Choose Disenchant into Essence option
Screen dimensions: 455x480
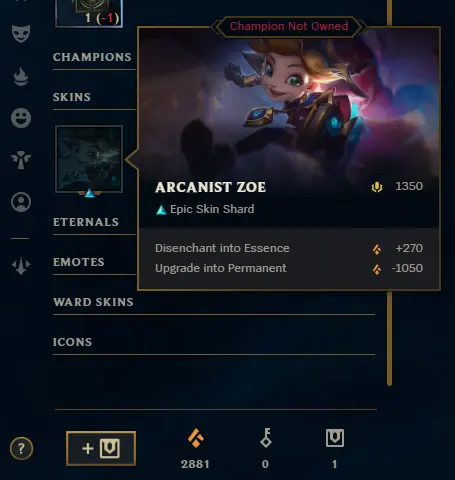pos(289,248)
